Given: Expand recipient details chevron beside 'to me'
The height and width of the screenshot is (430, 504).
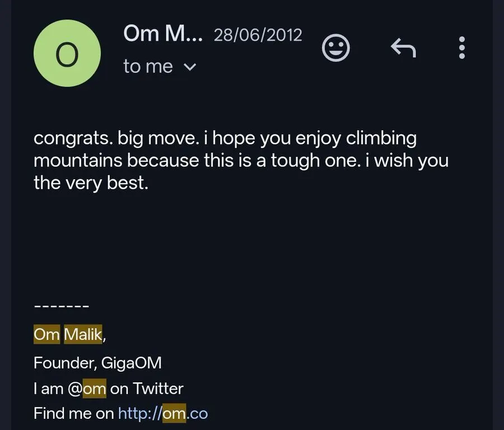Looking at the screenshot, I should (x=190, y=67).
